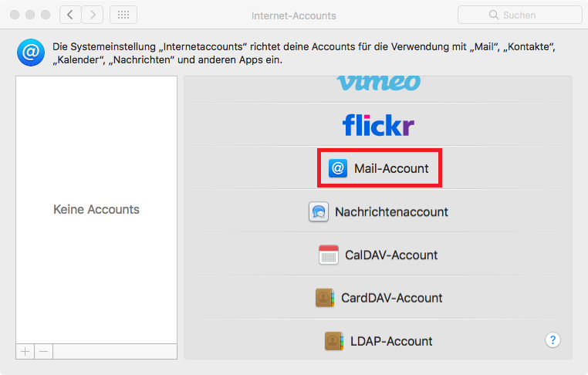This screenshot has width=588, height=375.
Task: Go back with the left chevron
Action: 70,15
